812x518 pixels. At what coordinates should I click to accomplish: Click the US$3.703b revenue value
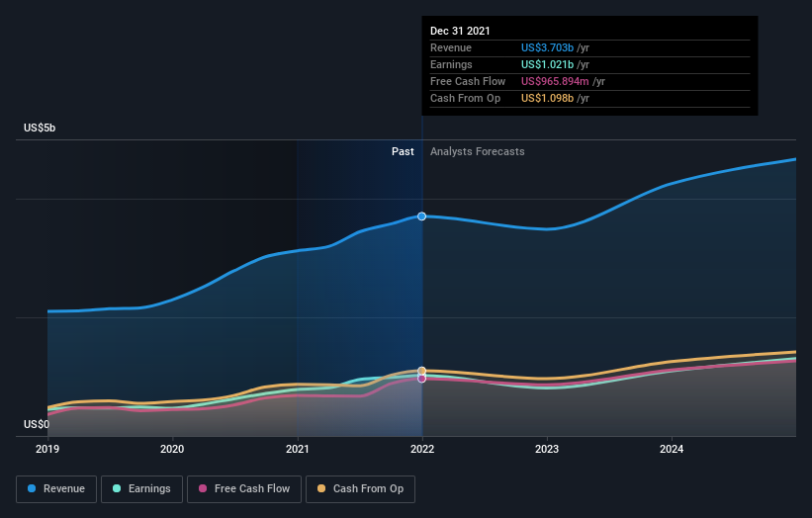547,47
